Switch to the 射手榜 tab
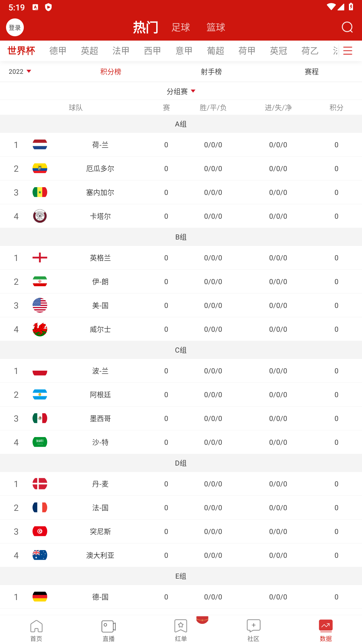This screenshot has height=644, width=362. (x=211, y=71)
